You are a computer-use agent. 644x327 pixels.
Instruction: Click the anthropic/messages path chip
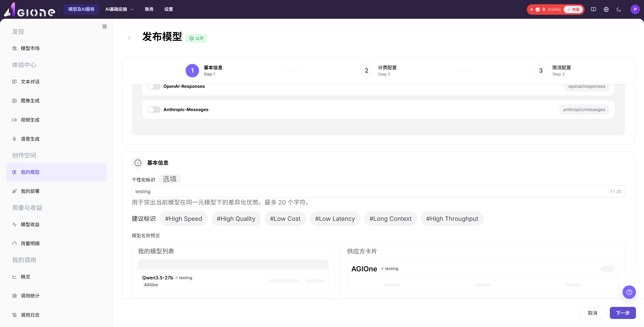pyautogui.click(x=584, y=110)
